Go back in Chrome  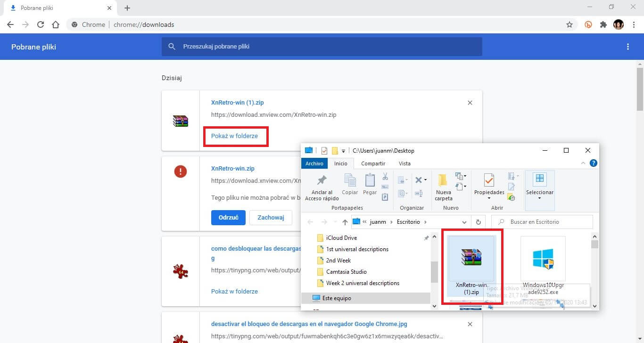coord(10,24)
